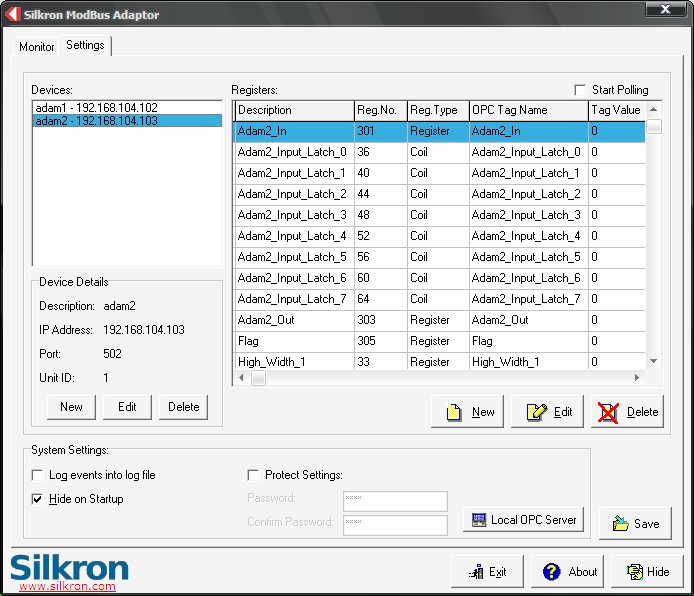Screen dimensions: 694x596
Task: Sort by the Description column header
Action: (294, 110)
